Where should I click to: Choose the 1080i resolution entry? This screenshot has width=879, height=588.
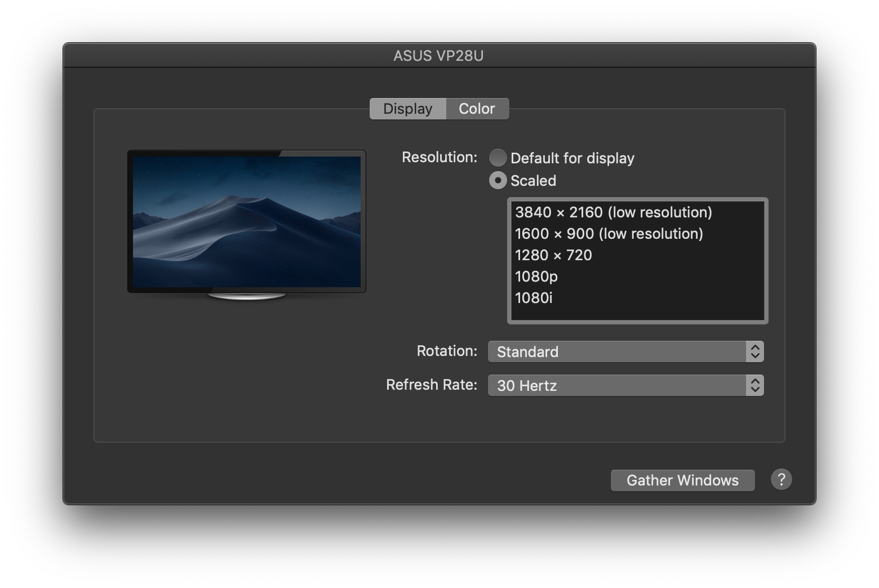coord(637,298)
